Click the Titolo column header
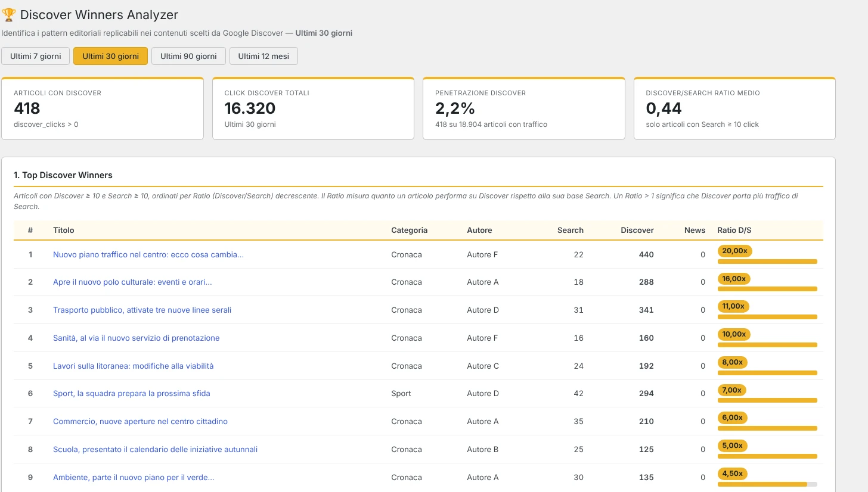 (64, 230)
